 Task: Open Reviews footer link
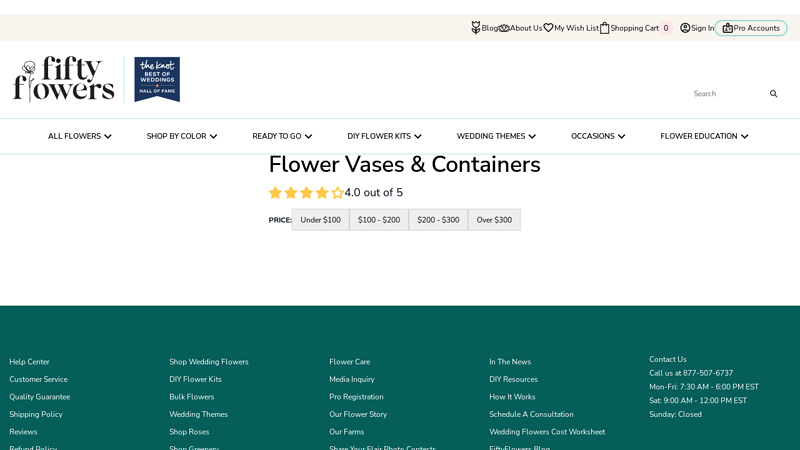tap(23, 432)
